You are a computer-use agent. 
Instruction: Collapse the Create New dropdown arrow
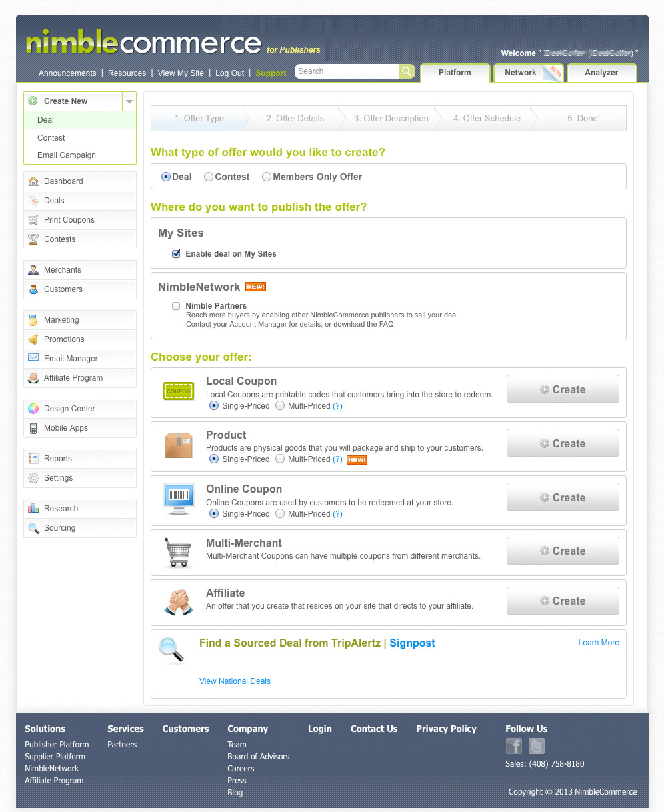tap(129, 101)
